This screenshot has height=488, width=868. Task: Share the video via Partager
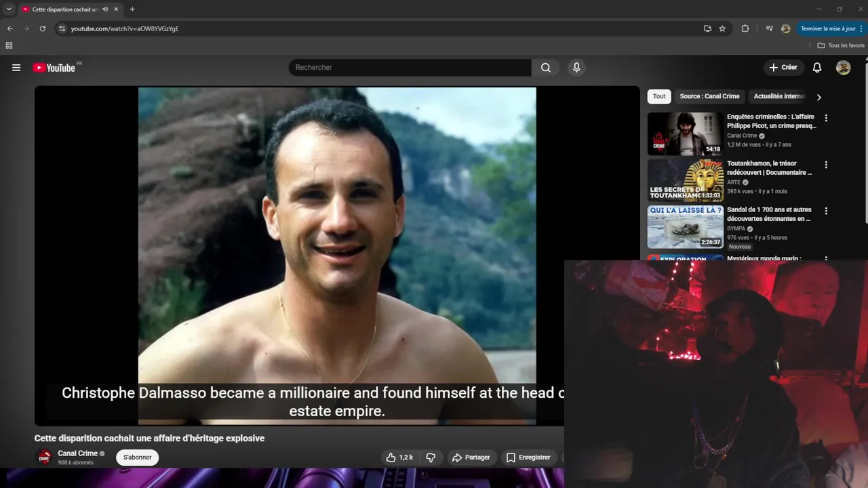[471, 457]
